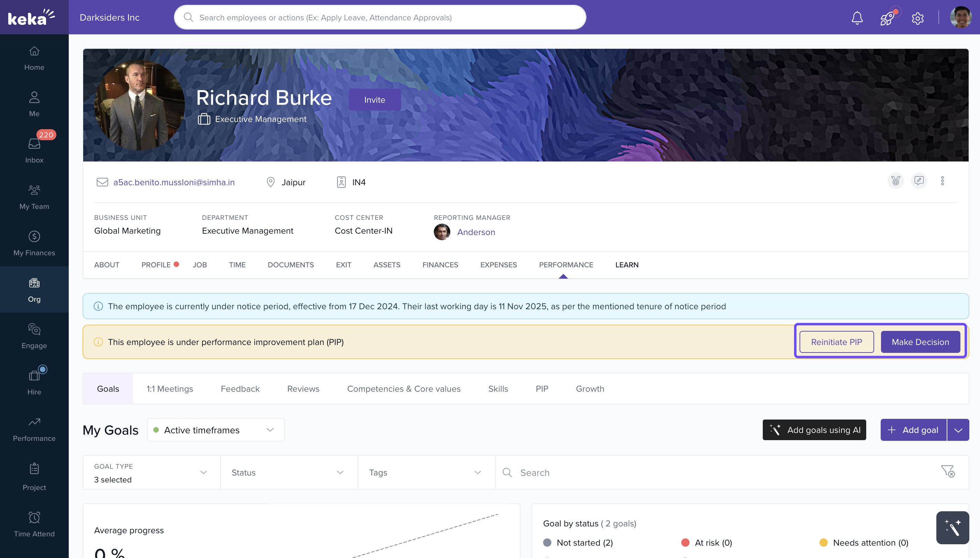Click the clear filters funnel icon
This screenshot has height=558, width=980.
click(948, 472)
